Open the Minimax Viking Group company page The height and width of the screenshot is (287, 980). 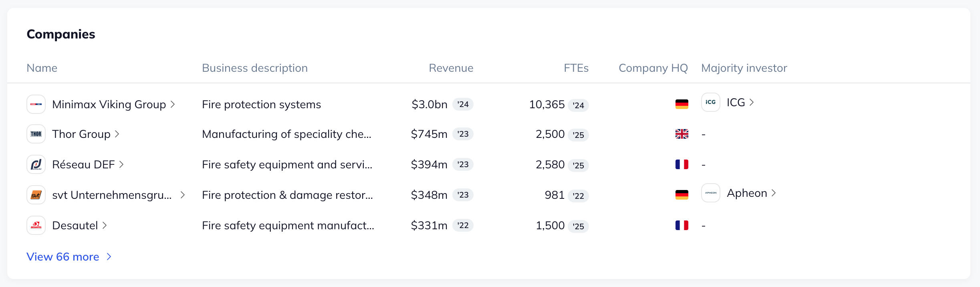tap(109, 104)
